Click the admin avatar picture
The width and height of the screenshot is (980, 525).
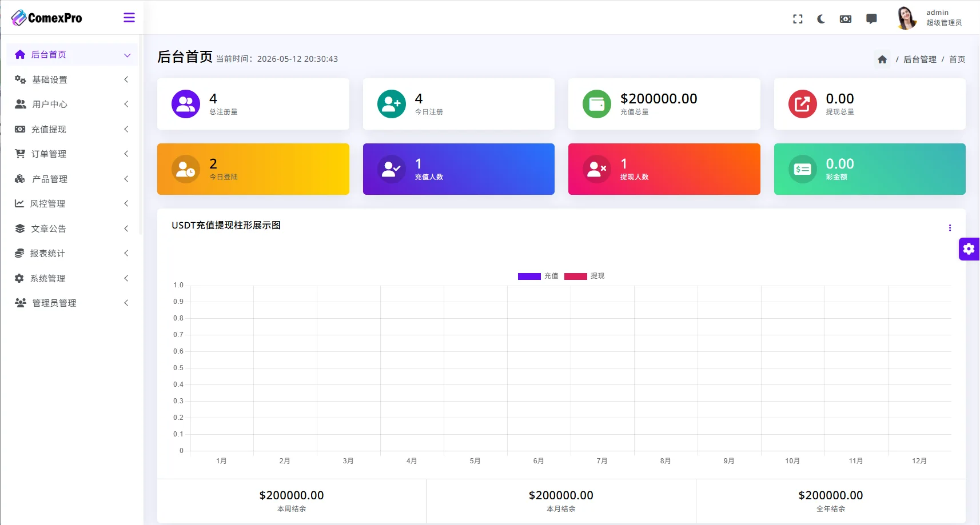tap(907, 18)
